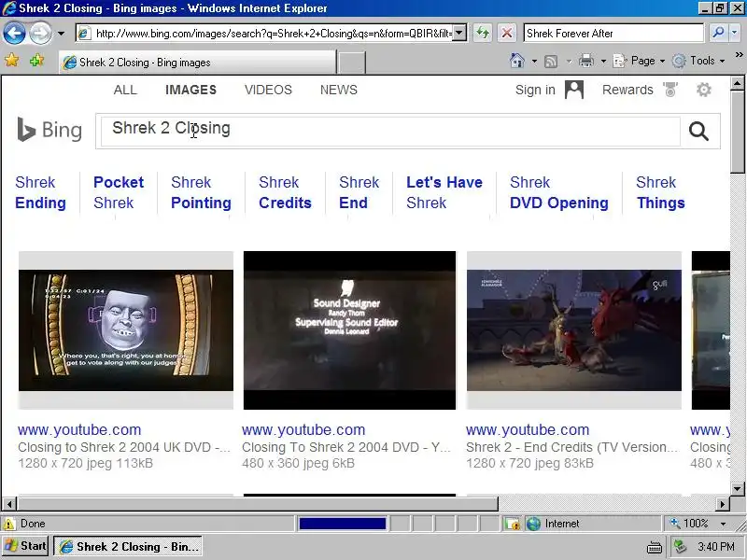This screenshot has height=560, width=747.
Task: Click the status bar warning icon beside Done
Action: tap(9, 524)
